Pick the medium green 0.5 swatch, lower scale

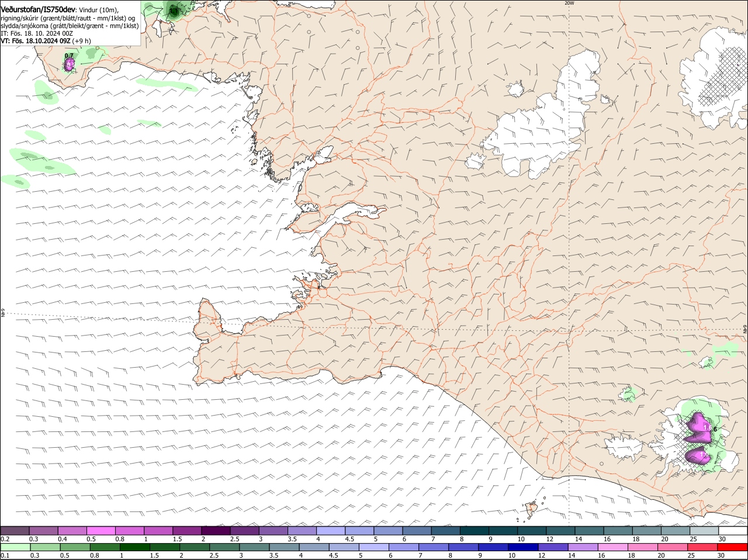tap(75, 547)
